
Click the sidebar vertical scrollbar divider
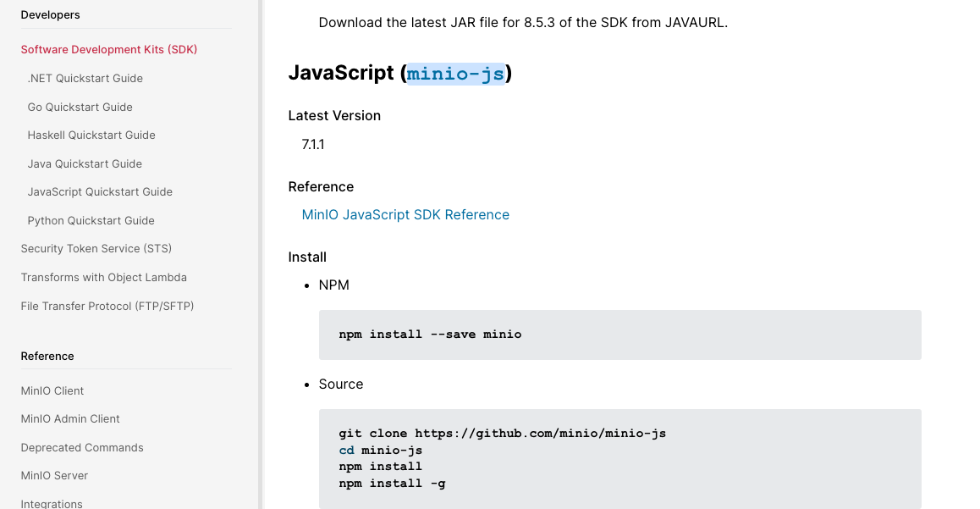point(261,254)
